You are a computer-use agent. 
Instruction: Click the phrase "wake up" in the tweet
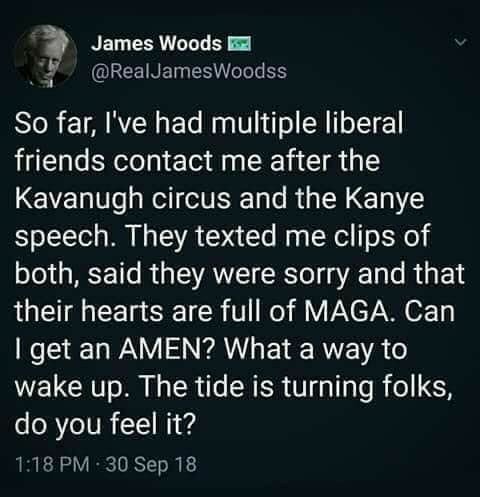[x=69, y=387]
